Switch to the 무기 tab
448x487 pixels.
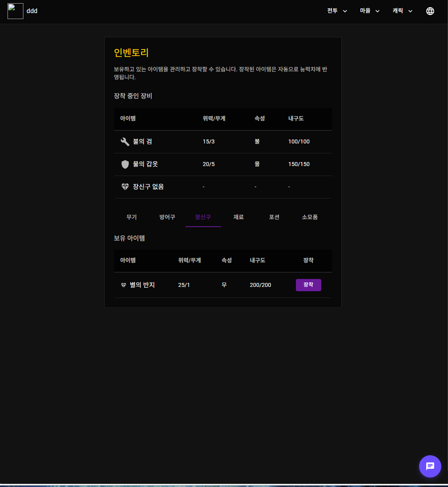(132, 217)
